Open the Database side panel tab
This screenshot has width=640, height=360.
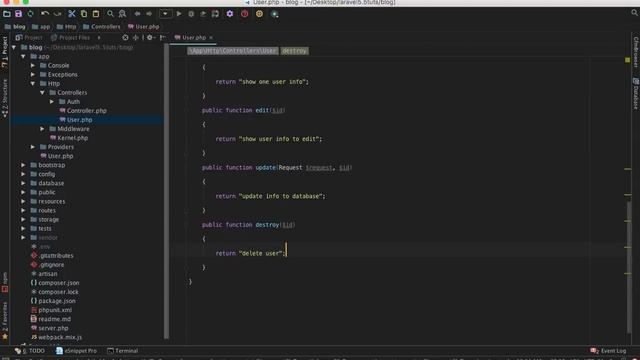tap(636, 93)
